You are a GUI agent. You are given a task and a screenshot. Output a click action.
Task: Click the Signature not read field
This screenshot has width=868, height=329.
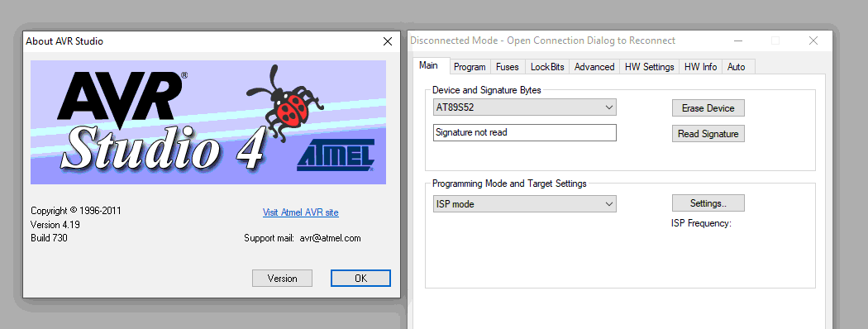pyautogui.click(x=525, y=132)
